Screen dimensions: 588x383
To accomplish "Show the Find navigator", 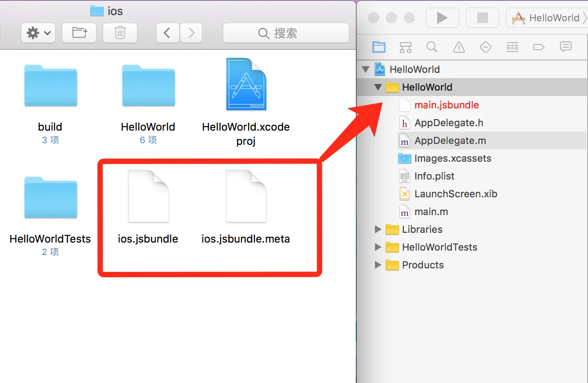I will [432, 47].
